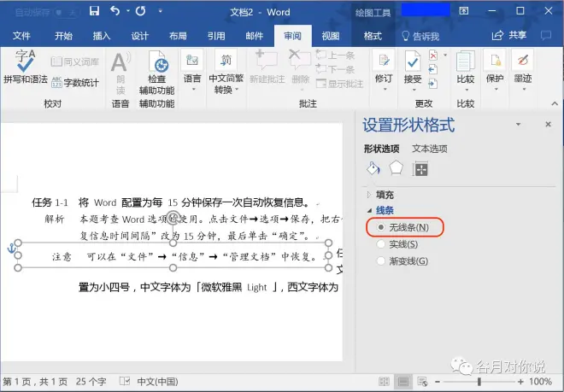Open 设置形状格式 pane options arrow

(519, 125)
